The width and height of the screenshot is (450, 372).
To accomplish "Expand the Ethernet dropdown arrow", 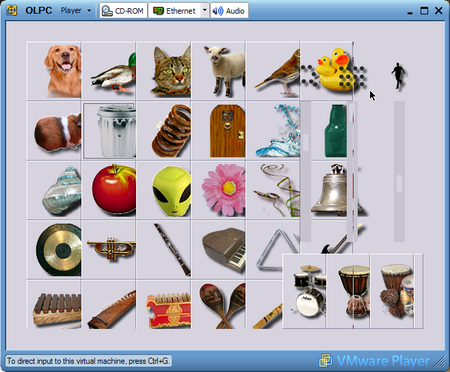I will coord(205,11).
